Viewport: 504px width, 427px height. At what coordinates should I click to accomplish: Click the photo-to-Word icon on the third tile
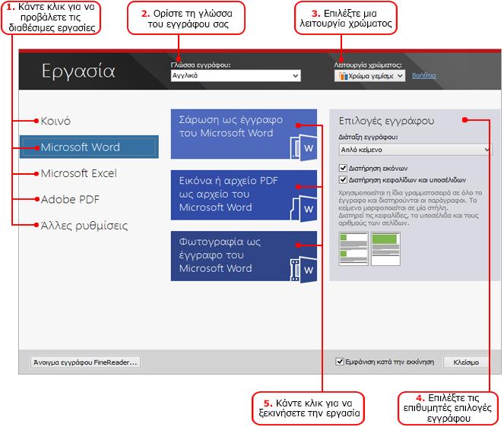(303, 270)
